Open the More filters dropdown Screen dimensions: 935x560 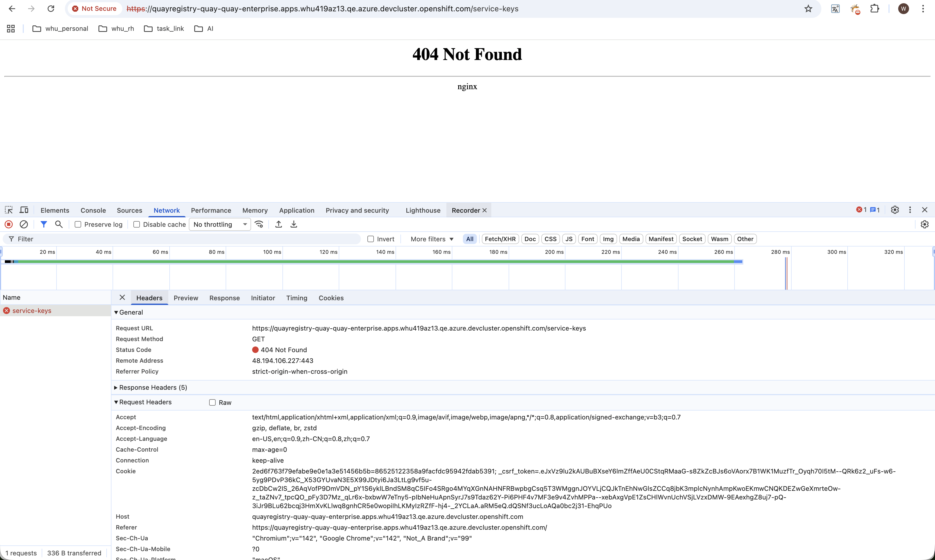point(432,239)
